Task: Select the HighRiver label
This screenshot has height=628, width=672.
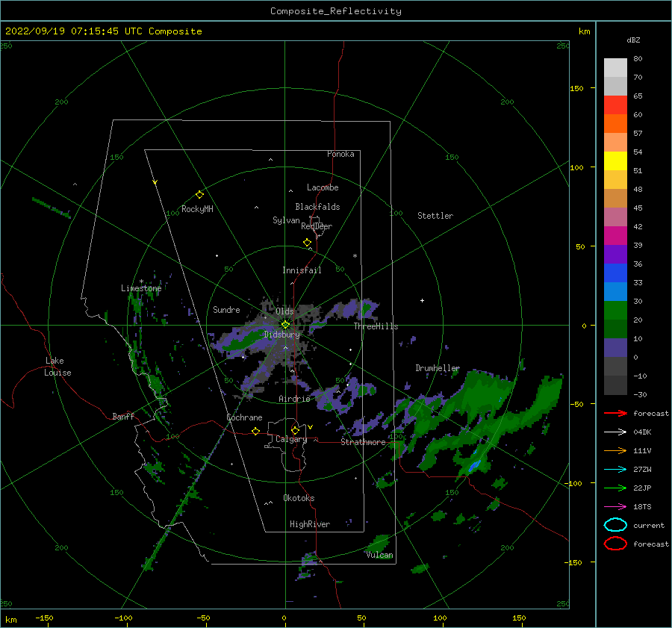Action: [310, 524]
